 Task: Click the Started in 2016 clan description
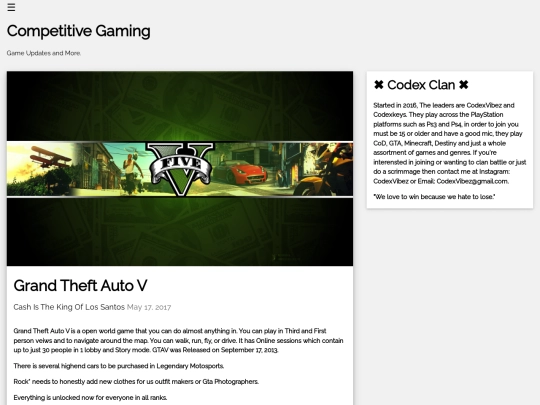pyautogui.click(x=450, y=143)
